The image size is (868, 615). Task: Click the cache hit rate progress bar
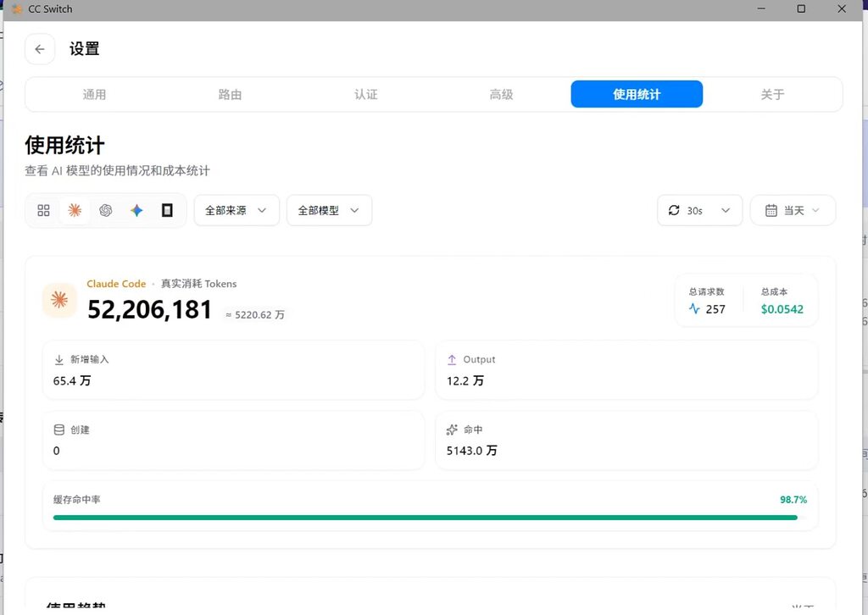[430, 518]
